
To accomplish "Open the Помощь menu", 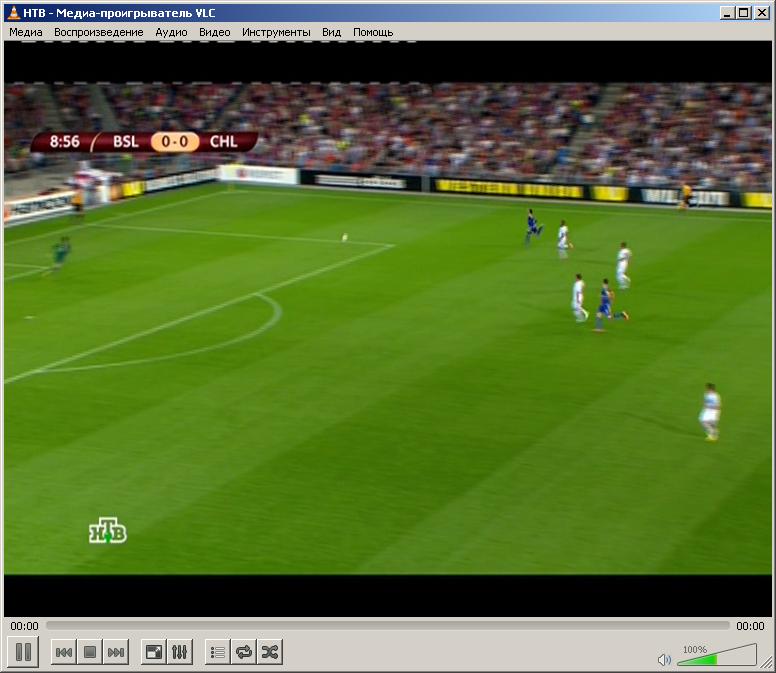I will (x=373, y=32).
